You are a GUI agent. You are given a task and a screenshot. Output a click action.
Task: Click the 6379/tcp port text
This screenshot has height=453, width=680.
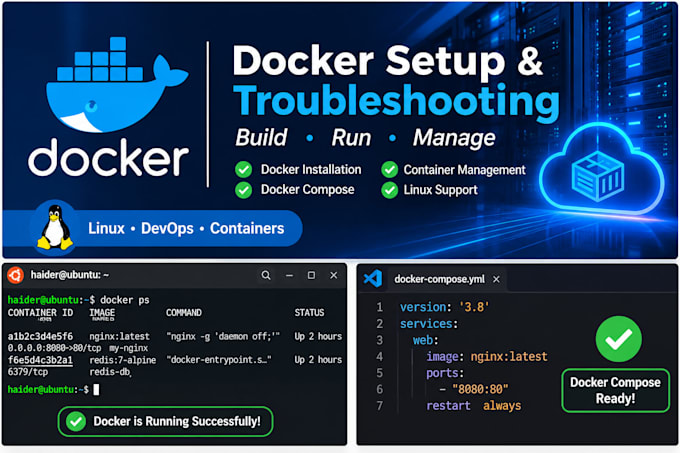pos(28,372)
